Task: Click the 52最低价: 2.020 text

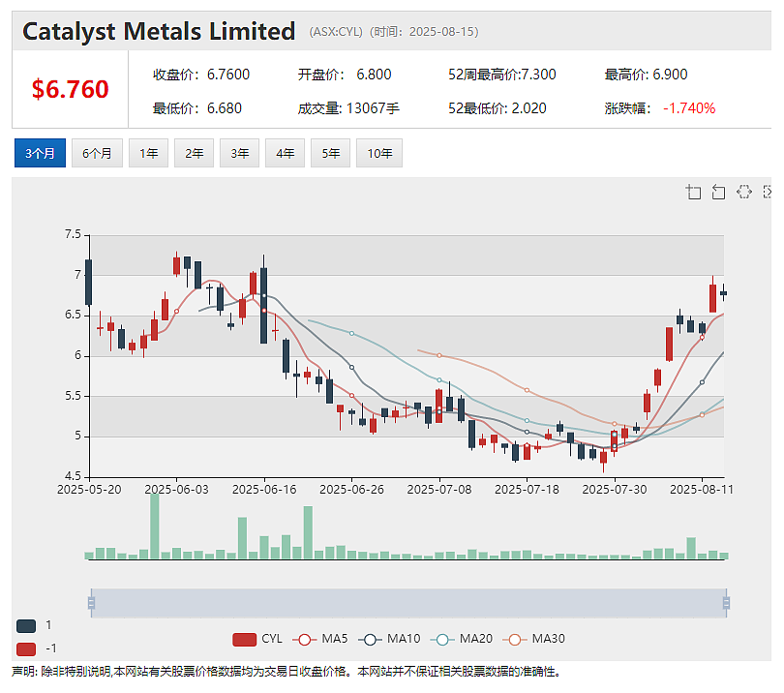Action: [497, 108]
